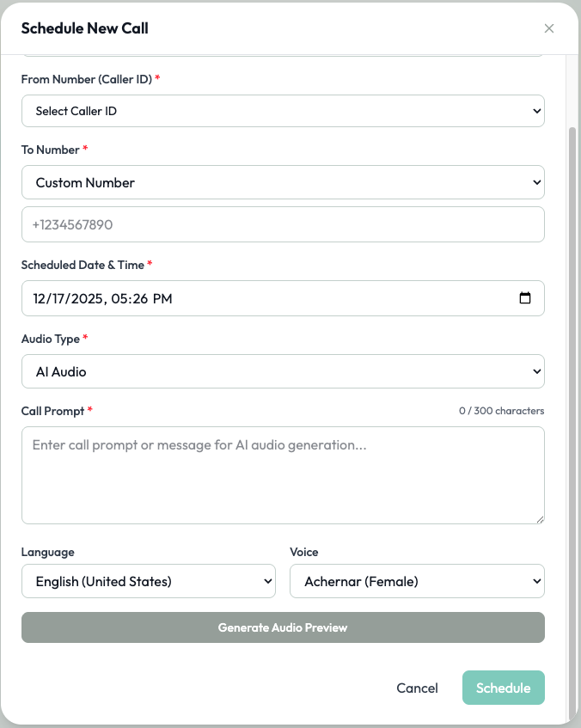Image resolution: width=581 pixels, height=728 pixels.
Task: Open calendar picker icon in date field
Action: pos(525,298)
